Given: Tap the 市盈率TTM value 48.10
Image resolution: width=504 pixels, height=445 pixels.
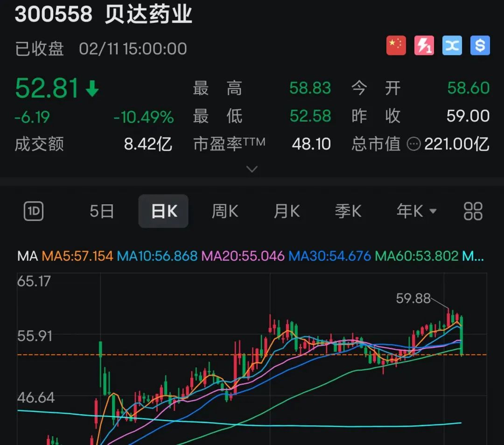Looking at the screenshot, I should [x=311, y=144].
